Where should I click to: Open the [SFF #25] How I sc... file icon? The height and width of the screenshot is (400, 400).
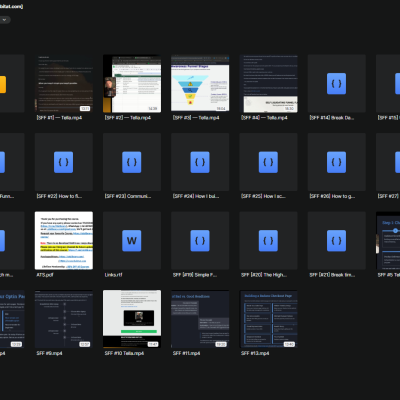click(268, 162)
